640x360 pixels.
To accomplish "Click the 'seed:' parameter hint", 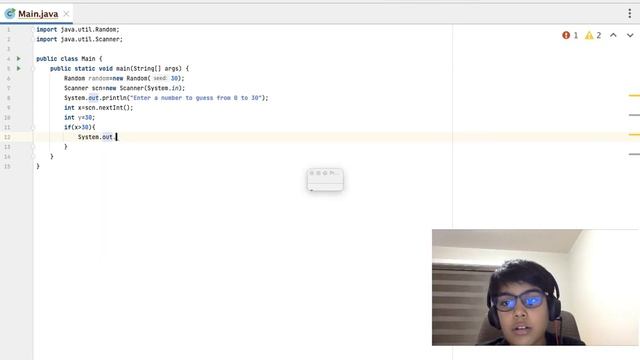I will coord(160,78).
